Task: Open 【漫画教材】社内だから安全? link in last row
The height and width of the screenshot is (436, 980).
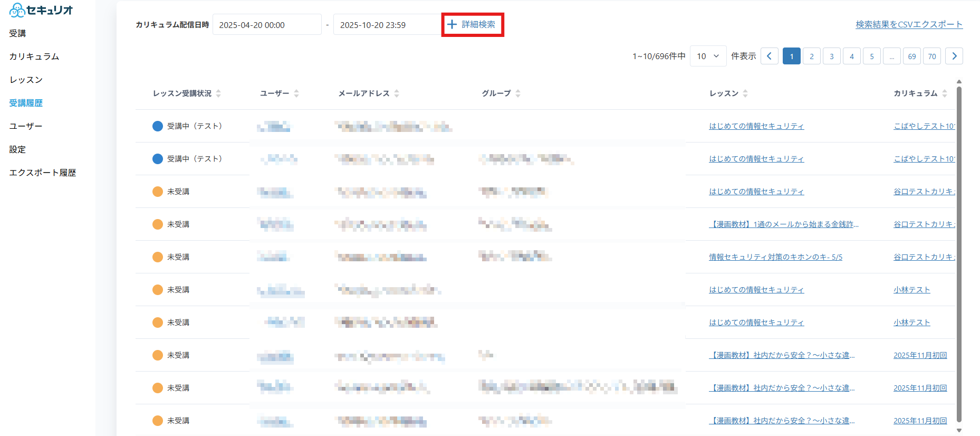Action: pyautogui.click(x=782, y=421)
